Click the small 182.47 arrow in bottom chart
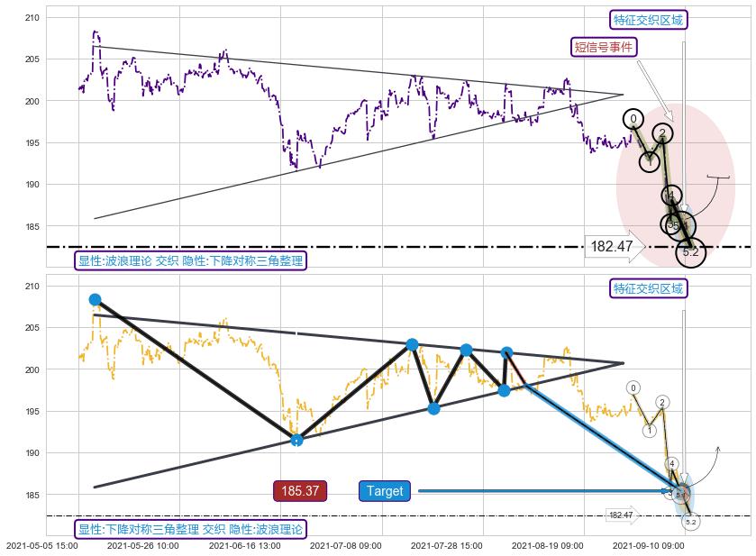Image resolution: width=756 pixels, height=556 pixels. 623,515
